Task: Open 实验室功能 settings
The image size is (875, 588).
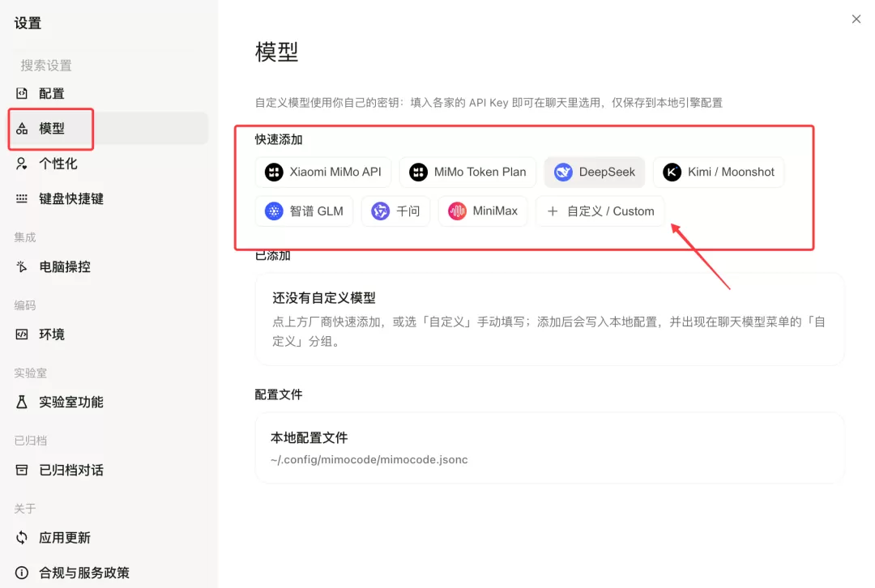Action: [x=109, y=402]
